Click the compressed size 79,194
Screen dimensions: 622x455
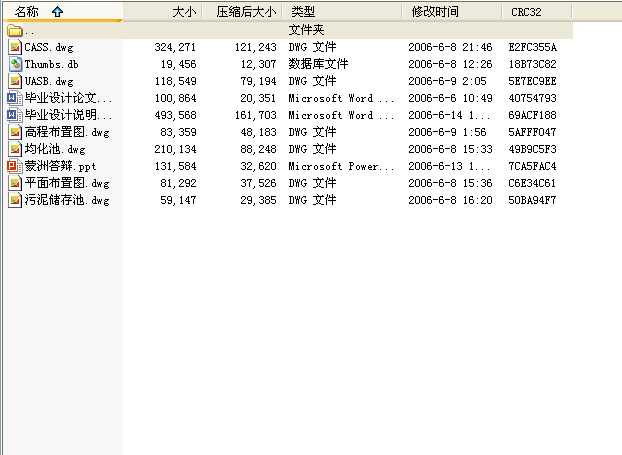click(x=258, y=81)
